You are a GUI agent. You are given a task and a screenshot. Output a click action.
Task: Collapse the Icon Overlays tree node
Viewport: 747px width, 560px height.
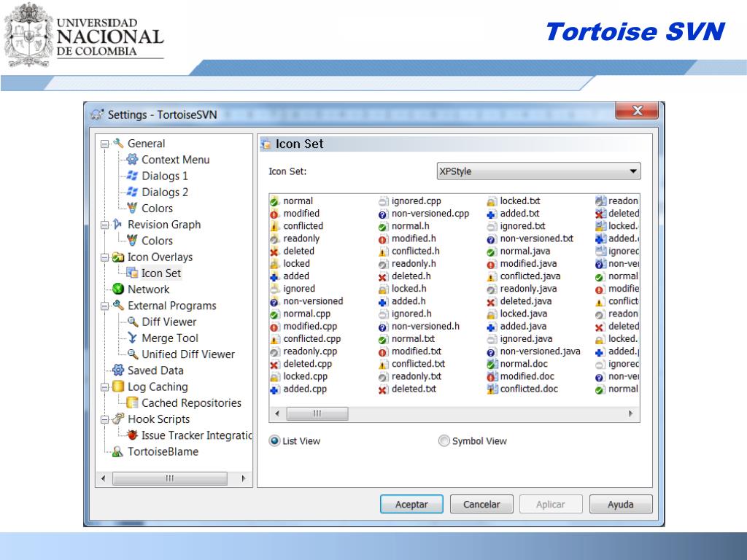click(104, 257)
